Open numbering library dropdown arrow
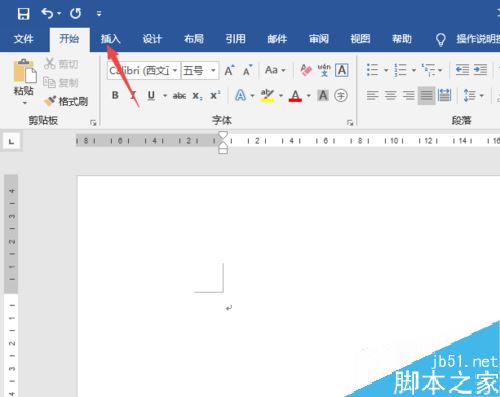Image resolution: width=500 pixels, height=397 pixels. point(414,70)
